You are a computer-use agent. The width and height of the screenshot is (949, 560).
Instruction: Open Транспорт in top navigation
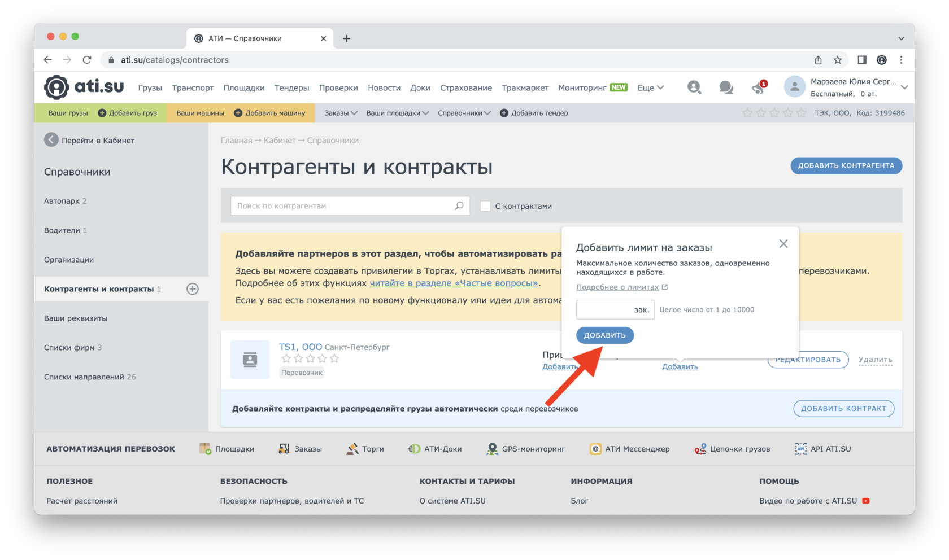[193, 88]
